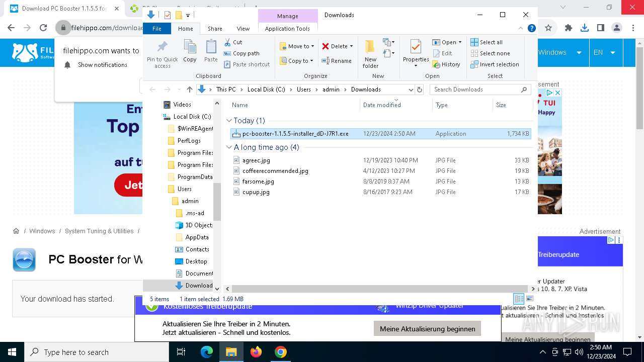Select Desktop in navigation tree
Viewport: 644px width, 362px height.
pyautogui.click(x=191, y=261)
